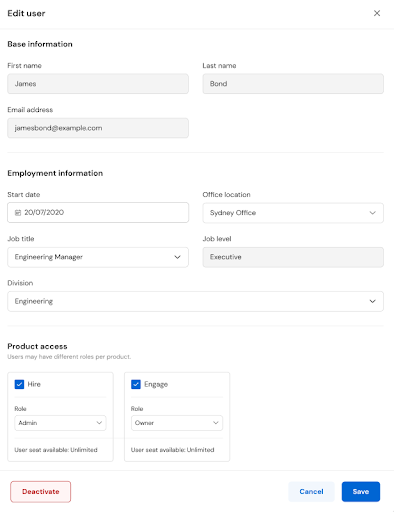Image resolution: width=394 pixels, height=512 pixels.
Task: Uncheck the Engage product checkbox
Action: pyautogui.click(x=136, y=384)
